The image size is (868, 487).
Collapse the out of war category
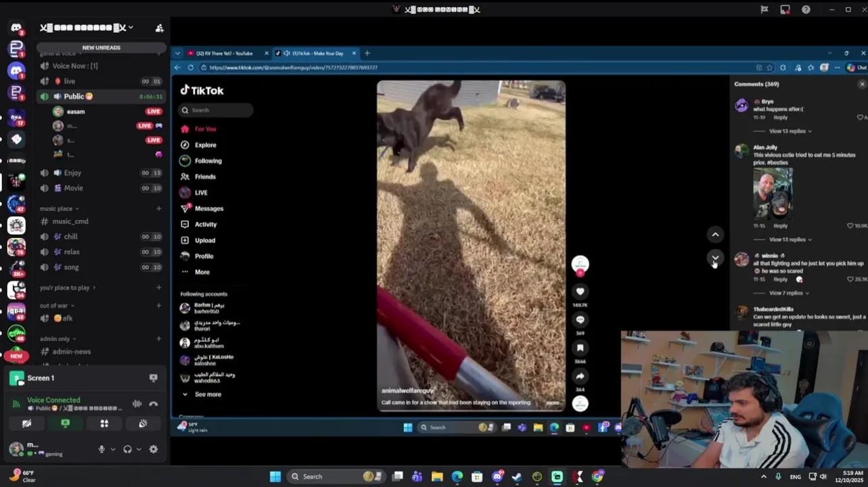[57, 306]
